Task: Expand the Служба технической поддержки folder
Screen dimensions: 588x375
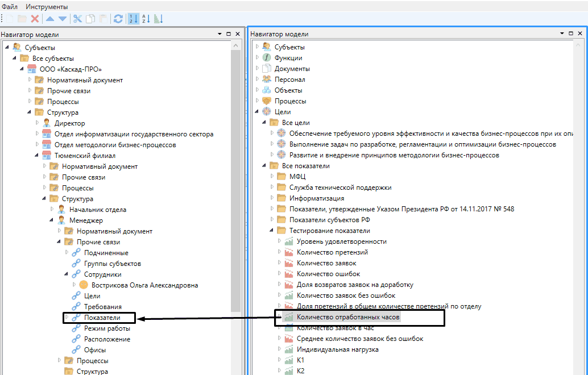Action: (272, 187)
